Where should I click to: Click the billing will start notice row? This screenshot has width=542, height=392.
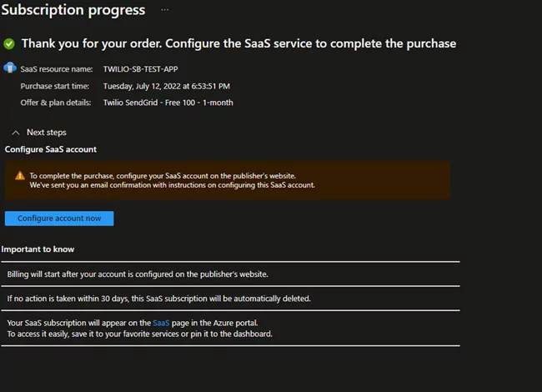tap(230, 274)
